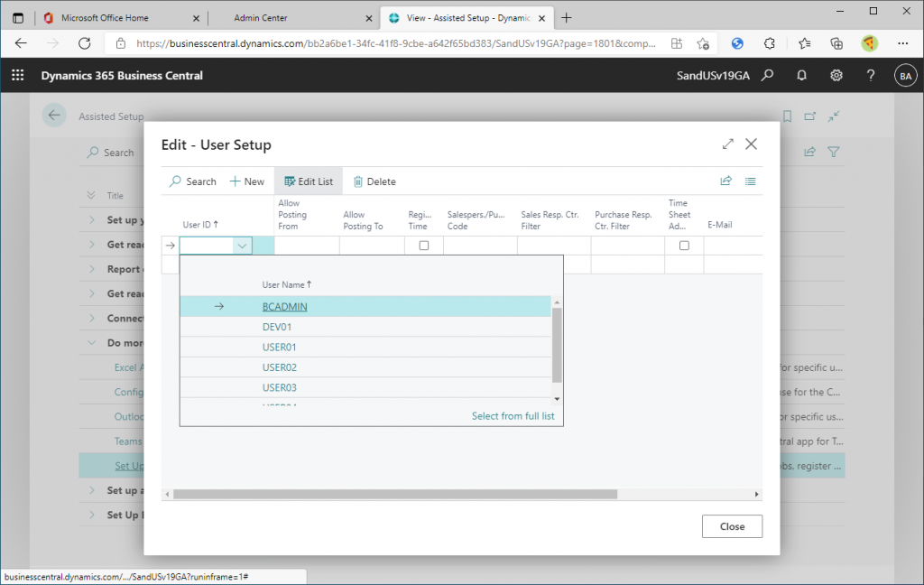
Task: Open the BA user account avatar
Action: click(x=906, y=76)
